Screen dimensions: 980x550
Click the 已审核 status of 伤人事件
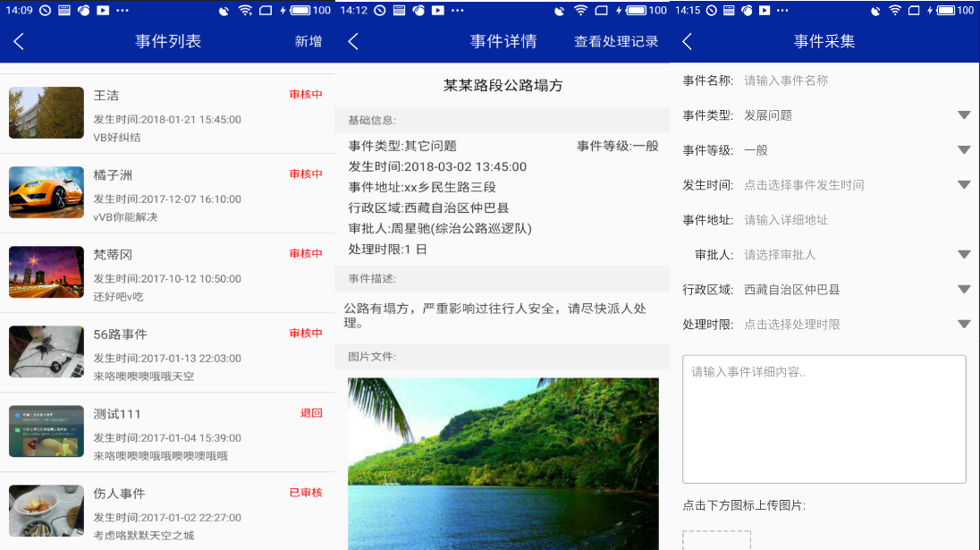click(x=306, y=493)
